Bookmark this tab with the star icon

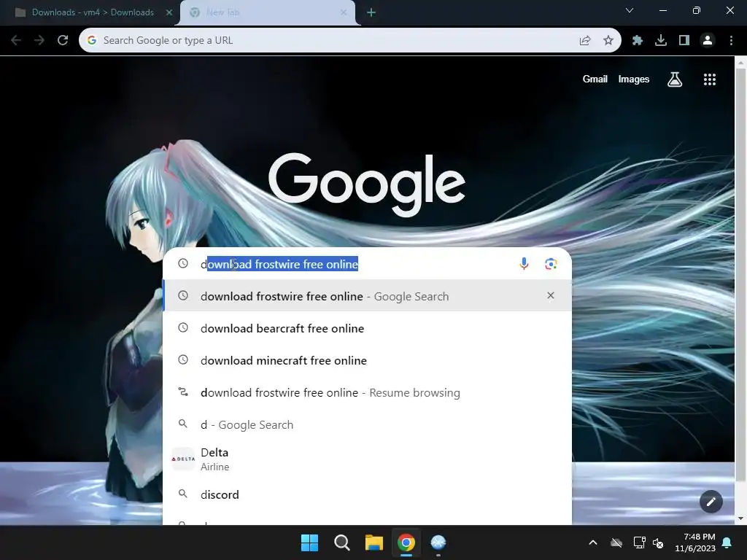point(608,41)
